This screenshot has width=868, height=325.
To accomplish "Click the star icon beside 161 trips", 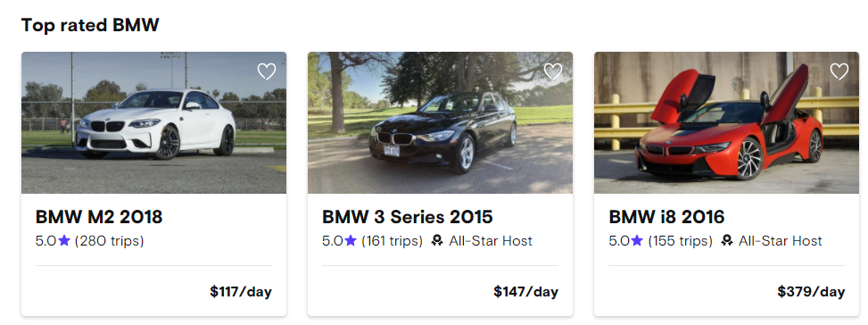I will click(x=351, y=240).
